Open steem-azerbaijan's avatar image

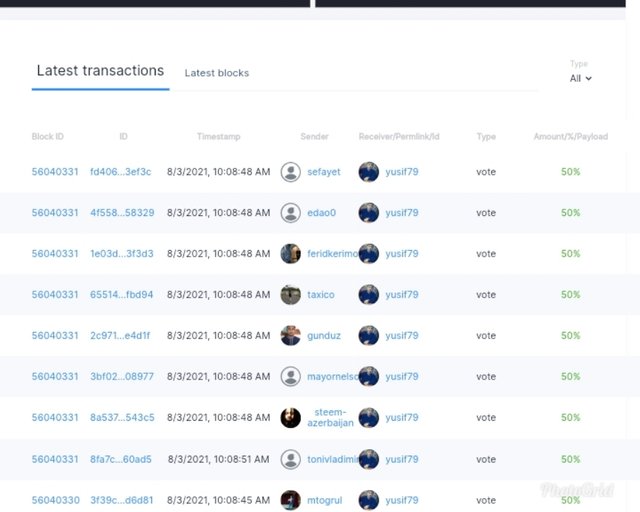(291, 418)
